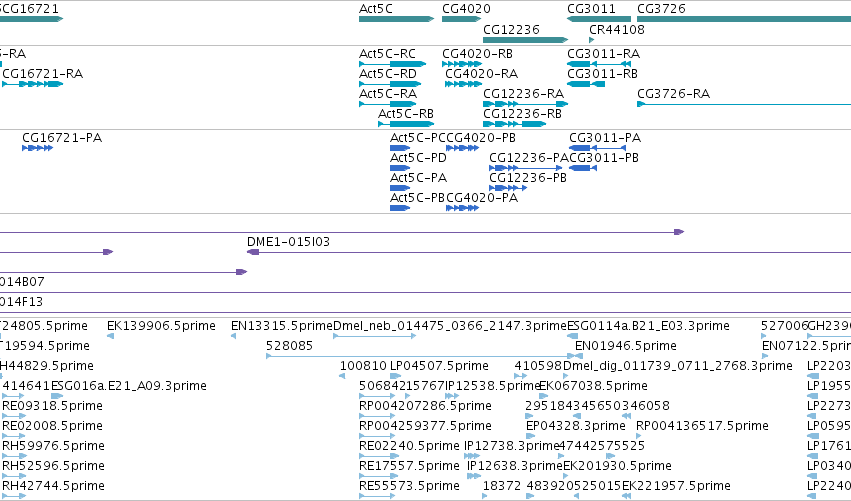Open transcript CG4020-RA
The width and height of the screenshot is (851, 501).
481,74
